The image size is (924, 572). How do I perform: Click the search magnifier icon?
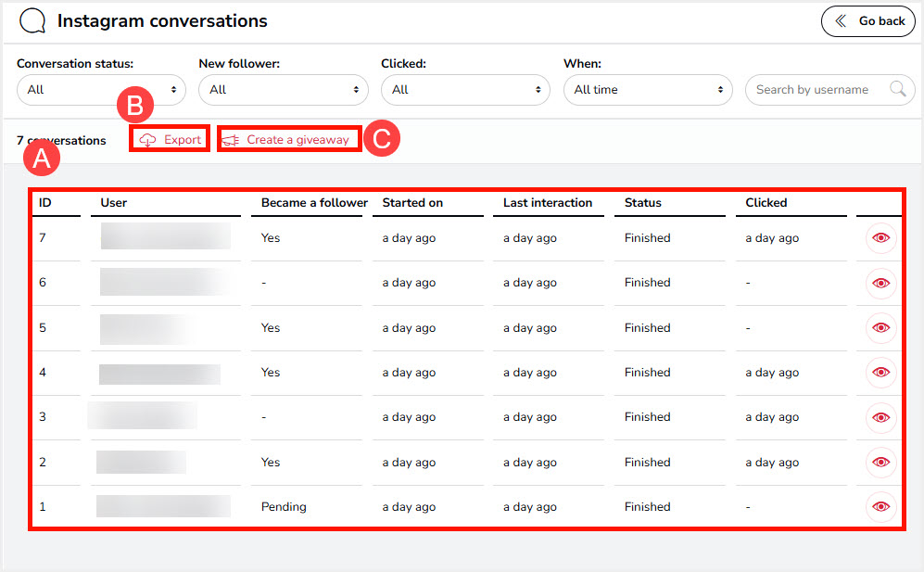(x=897, y=90)
